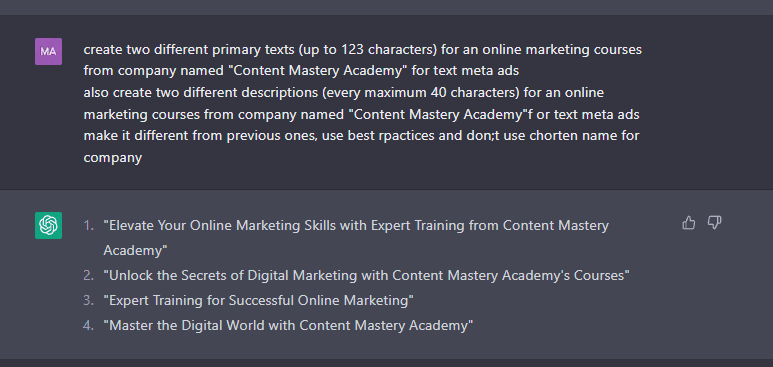Click the list number "2." marker
This screenshot has width=773, height=367.
pos(88,275)
